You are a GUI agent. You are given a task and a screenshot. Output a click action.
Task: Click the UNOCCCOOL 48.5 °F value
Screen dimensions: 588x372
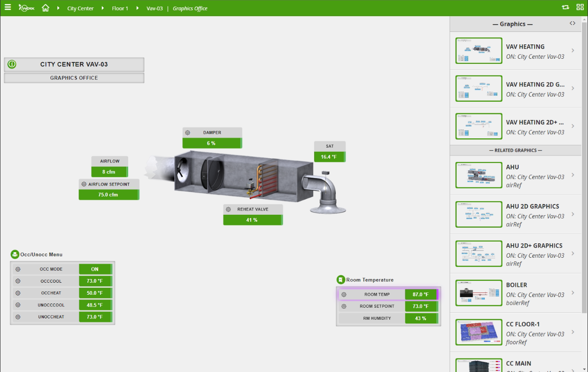point(95,305)
